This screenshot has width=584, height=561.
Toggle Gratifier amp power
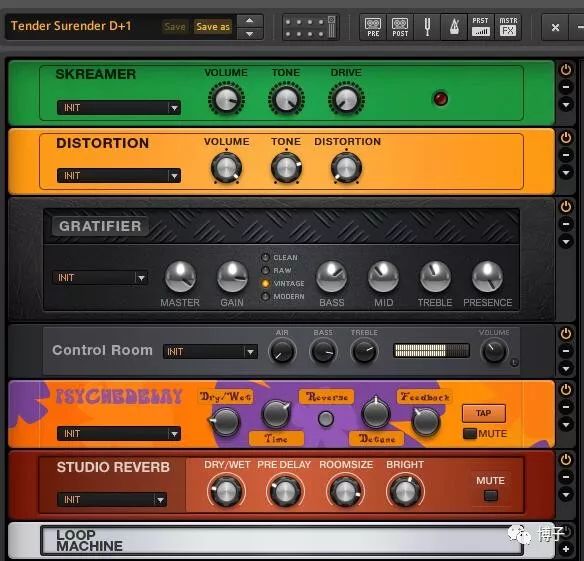566,206
